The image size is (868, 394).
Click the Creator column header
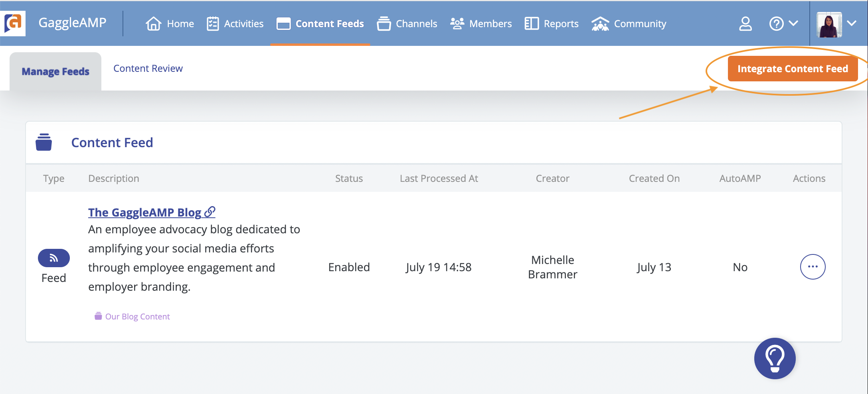(552, 178)
